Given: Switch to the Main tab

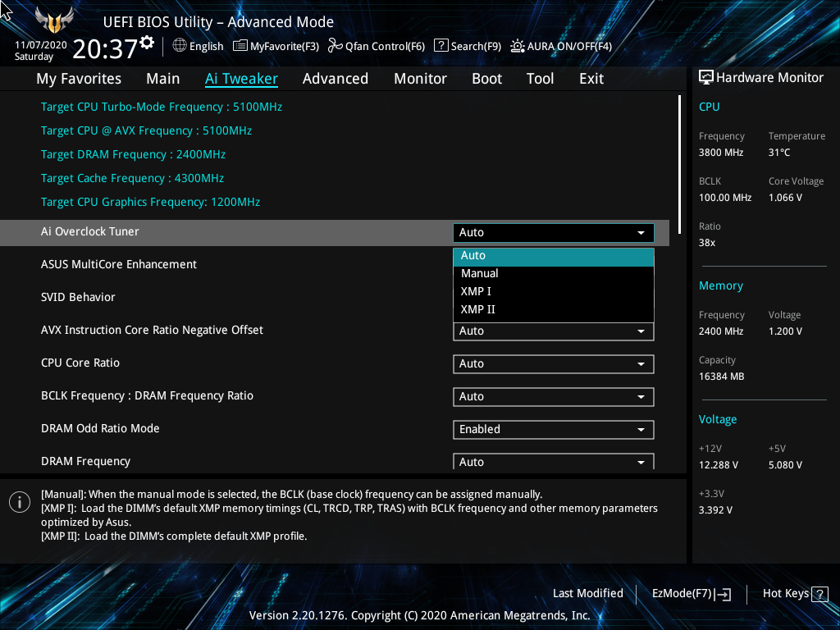Looking at the screenshot, I should coord(163,79).
